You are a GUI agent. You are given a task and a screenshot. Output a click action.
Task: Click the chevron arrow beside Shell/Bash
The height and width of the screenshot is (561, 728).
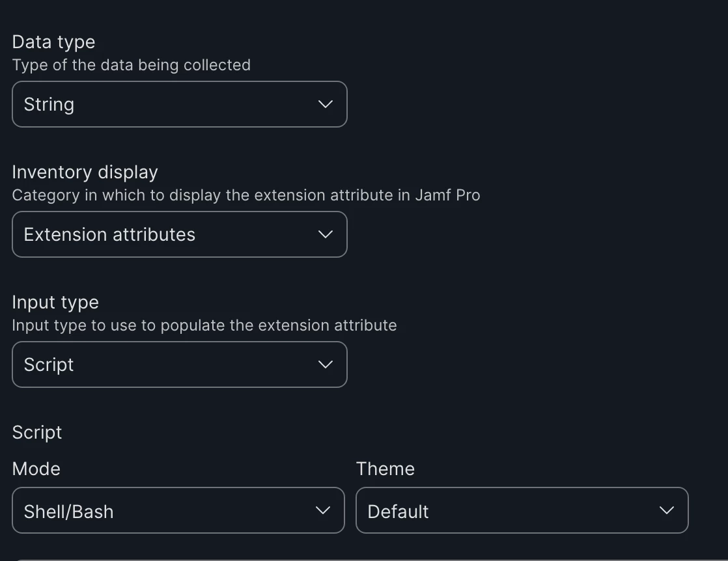point(323,510)
